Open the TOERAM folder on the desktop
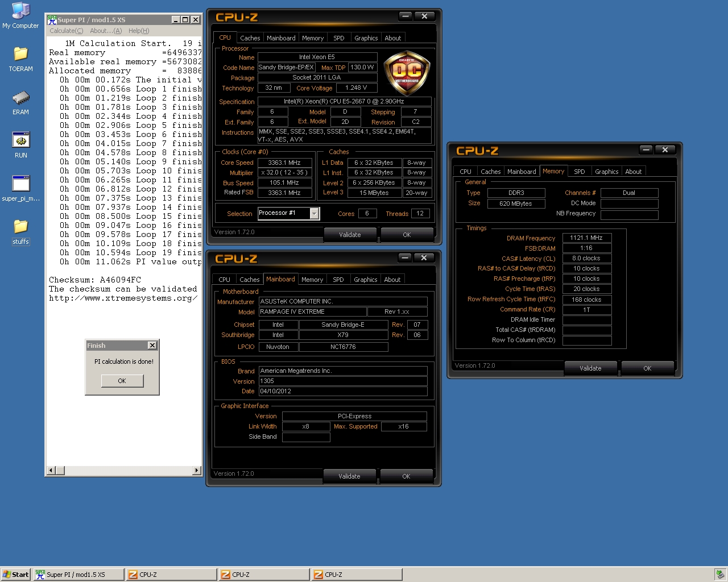Viewport: 728px width, 582px height. click(x=20, y=59)
